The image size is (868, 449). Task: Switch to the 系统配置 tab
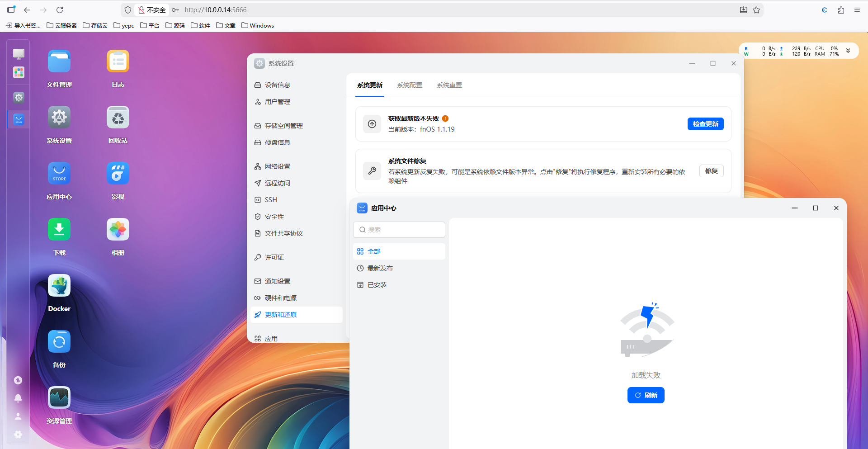point(410,85)
